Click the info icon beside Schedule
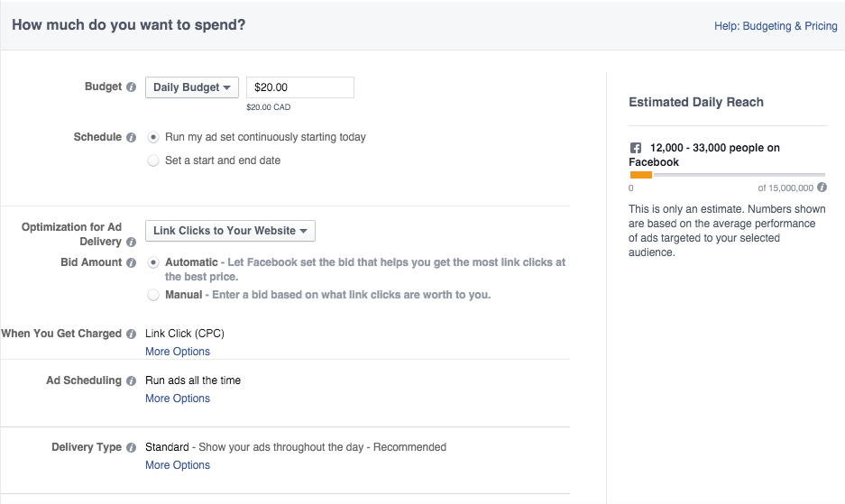Screen dimensions: 845x504 [132, 138]
